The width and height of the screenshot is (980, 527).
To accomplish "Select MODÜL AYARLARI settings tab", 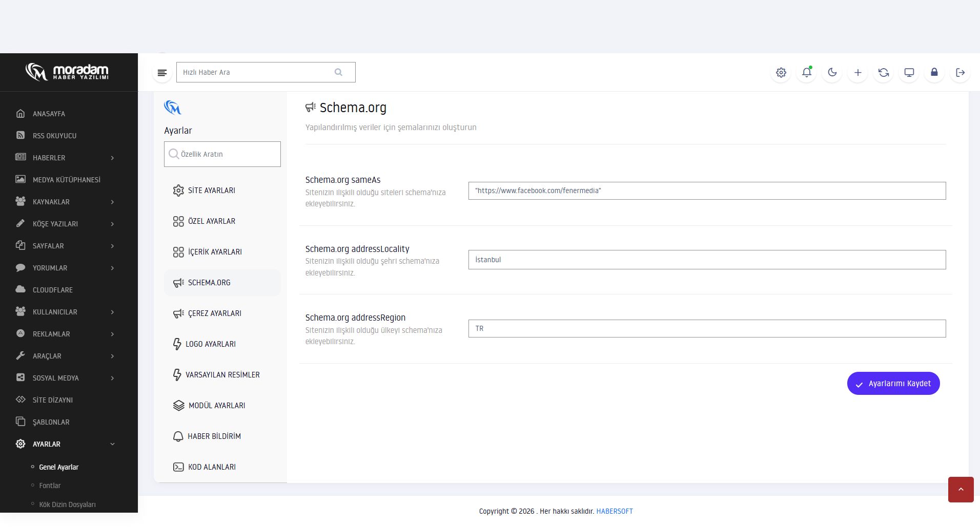I will (x=222, y=406).
